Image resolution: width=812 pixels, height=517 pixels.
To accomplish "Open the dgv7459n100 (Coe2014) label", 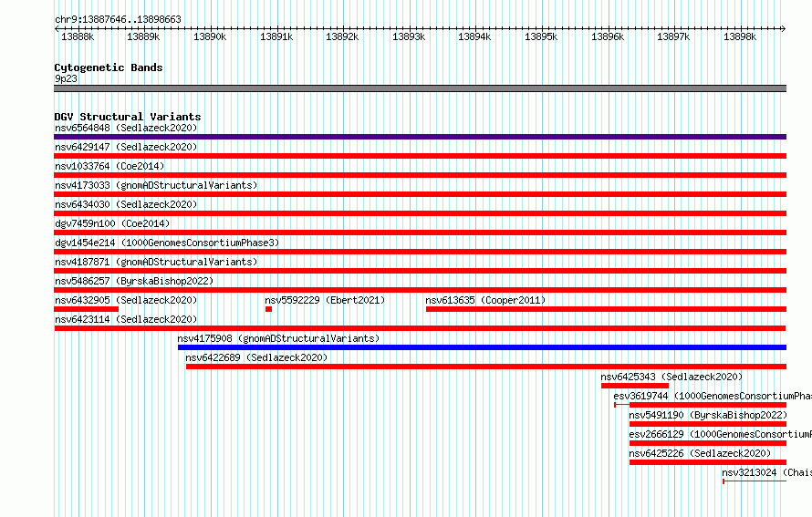I will pyautogui.click(x=112, y=223).
